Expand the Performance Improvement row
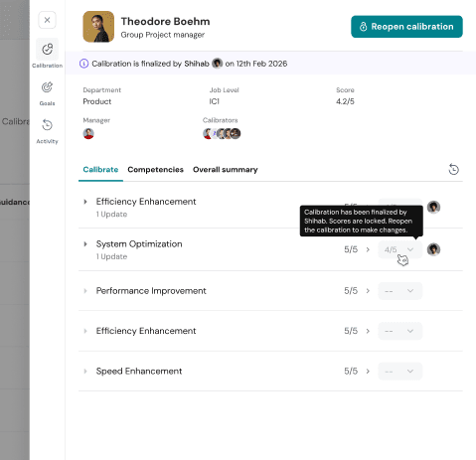Image resolution: width=476 pixels, height=460 pixels. (x=85, y=291)
